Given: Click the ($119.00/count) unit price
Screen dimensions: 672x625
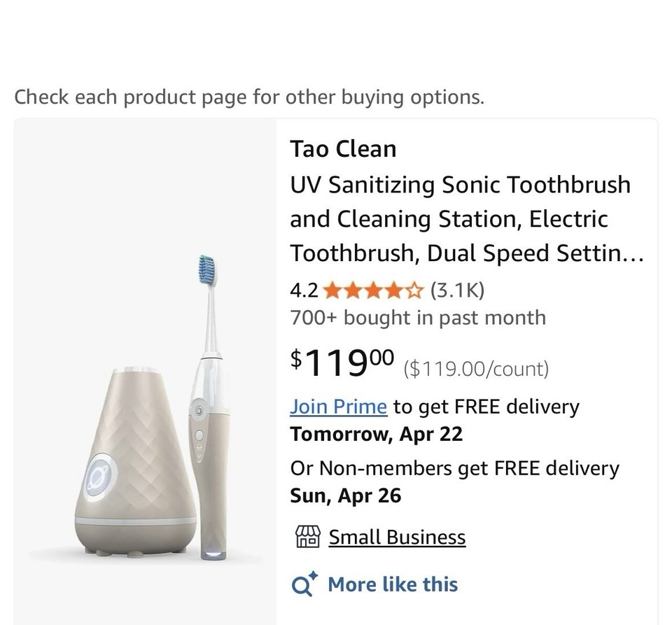Looking at the screenshot, I should click(x=476, y=369).
